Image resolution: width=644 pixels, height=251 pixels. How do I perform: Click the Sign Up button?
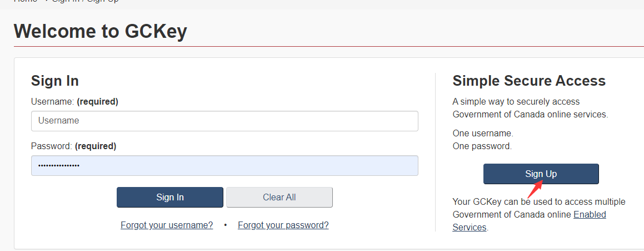pos(541,174)
